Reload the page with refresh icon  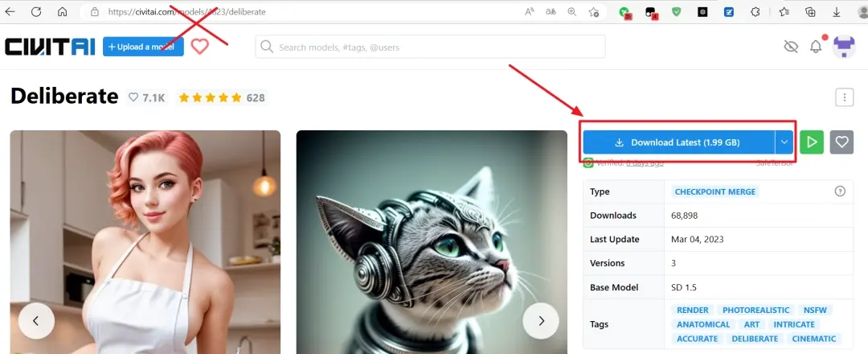coord(36,11)
